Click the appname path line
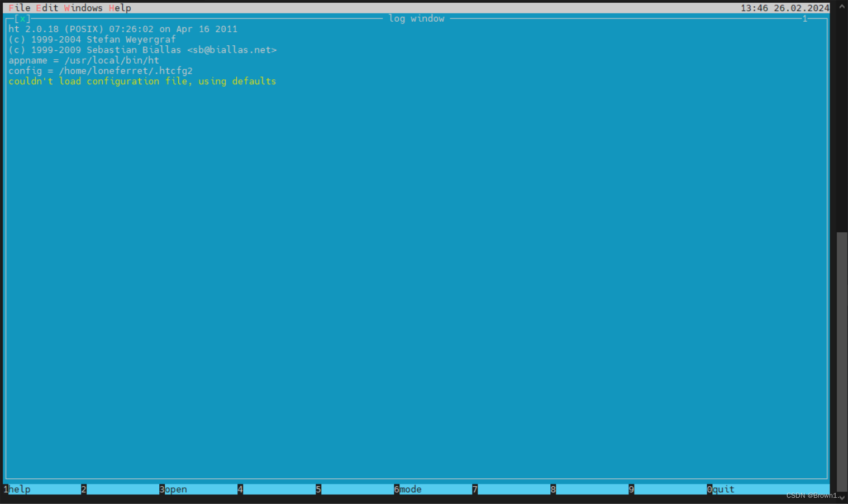This screenshot has height=504, width=848. pos(83,60)
